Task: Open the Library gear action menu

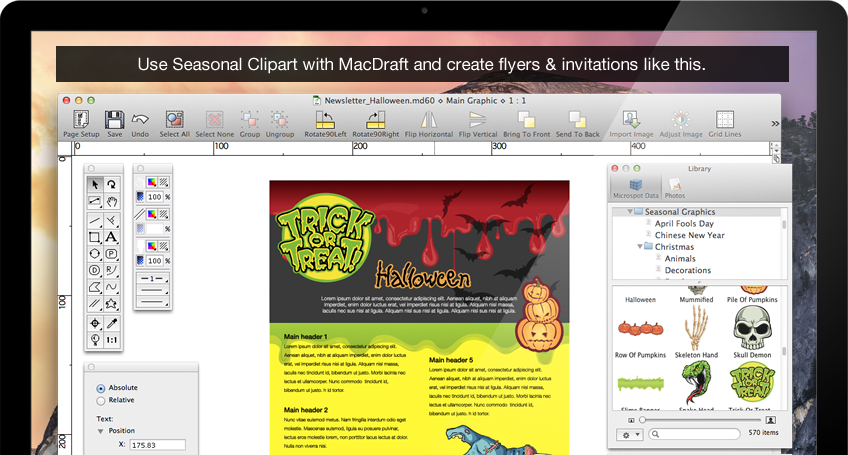Action: [629, 435]
